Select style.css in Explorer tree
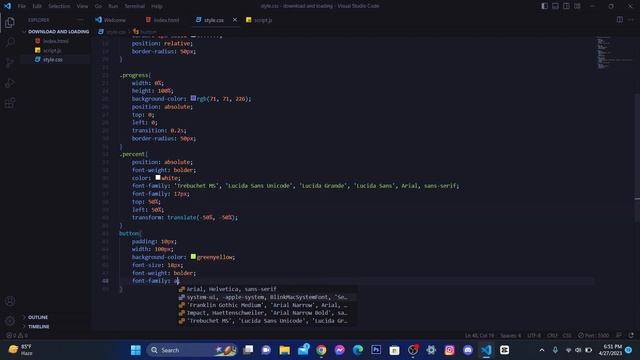The height and width of the screenshot is (360, 640). click(x=53, y=60)
